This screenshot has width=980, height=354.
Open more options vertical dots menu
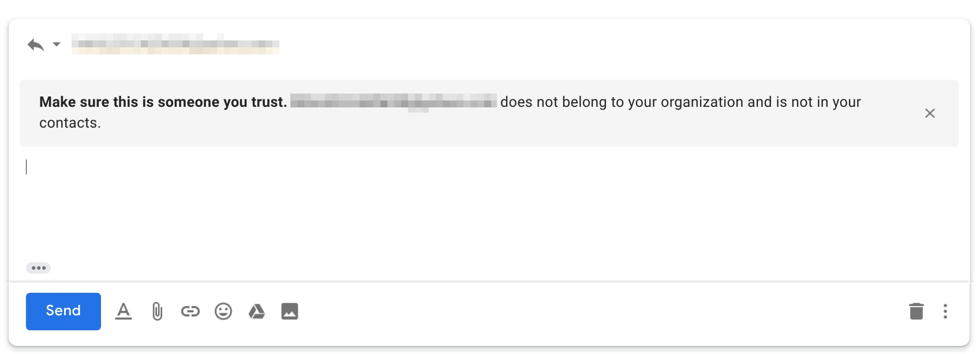(945, 311)
